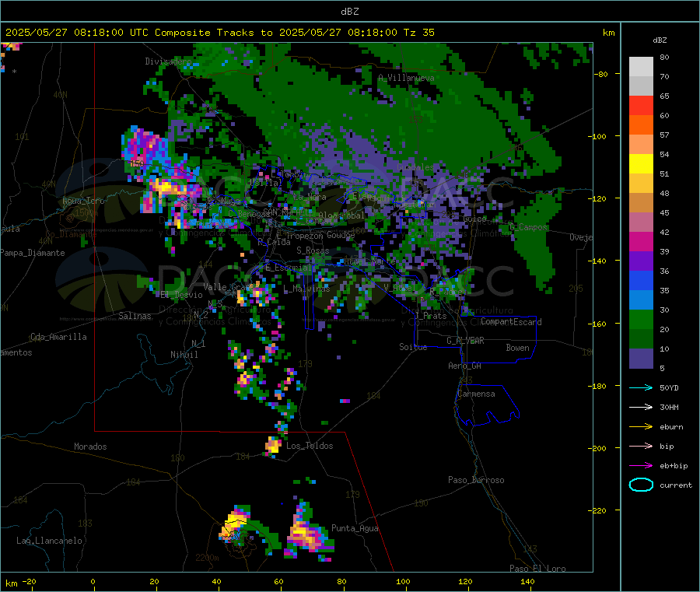The height and width of the screenshot is (592, 700).
Task: Select the purple 39-36 dBZ legend swatch
Action: click(x=641, y=261)
